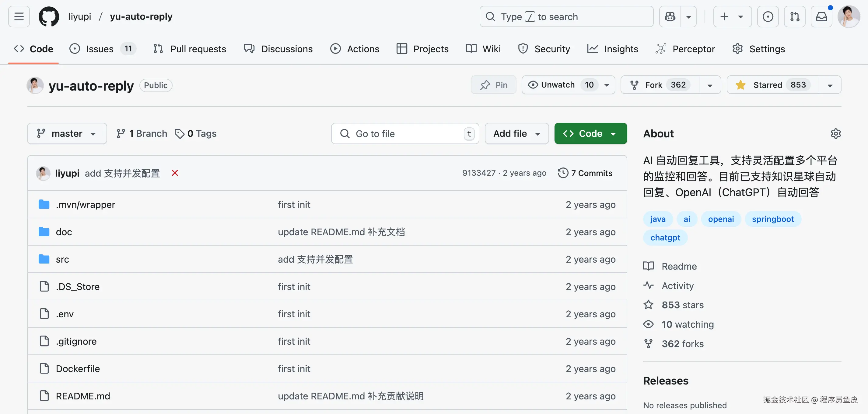The image size is (868, 414).
Task: Click the Go to file search field
Action: [x=404, y=134]
